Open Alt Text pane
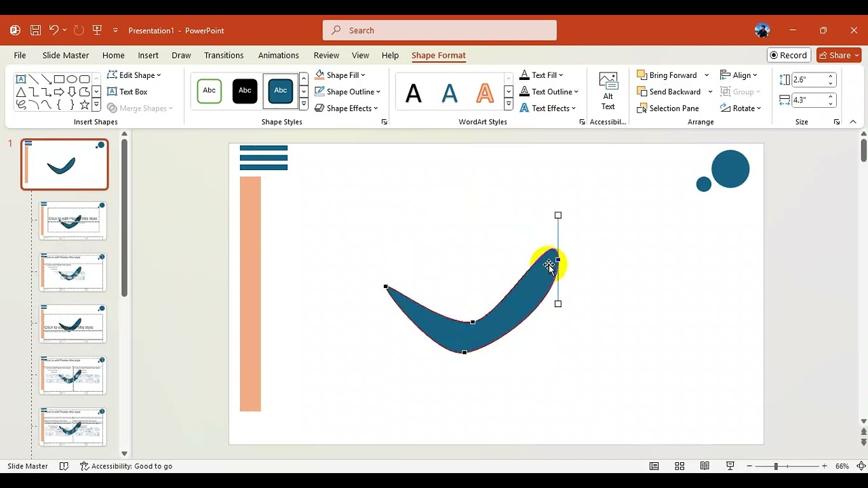 [x=608, y=91]
